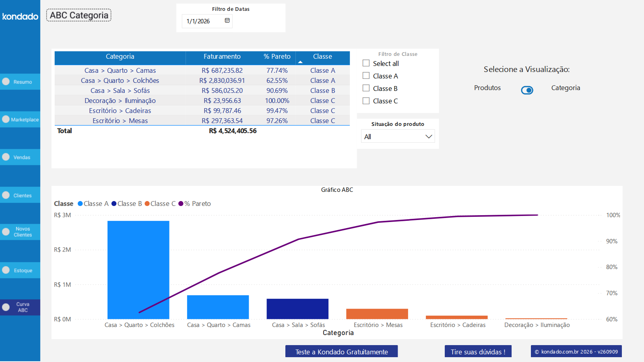Select the Escritório > Mesas chart bar
Image resolution: width=644 pixels, height=362 pixels.
(377, 314)
